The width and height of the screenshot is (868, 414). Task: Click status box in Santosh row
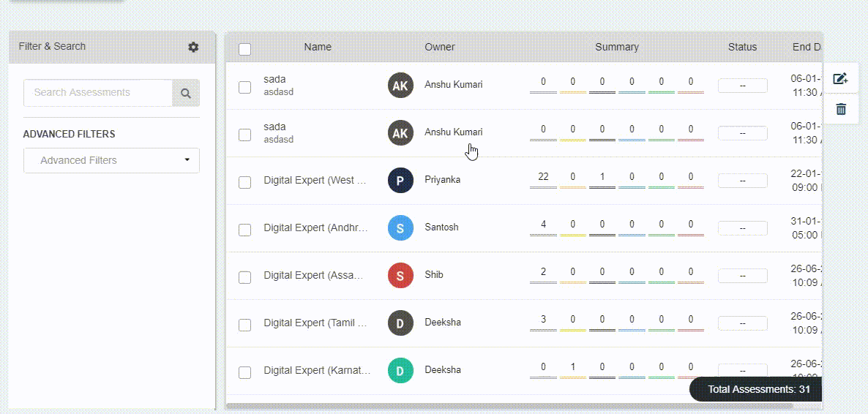(742, 229)
